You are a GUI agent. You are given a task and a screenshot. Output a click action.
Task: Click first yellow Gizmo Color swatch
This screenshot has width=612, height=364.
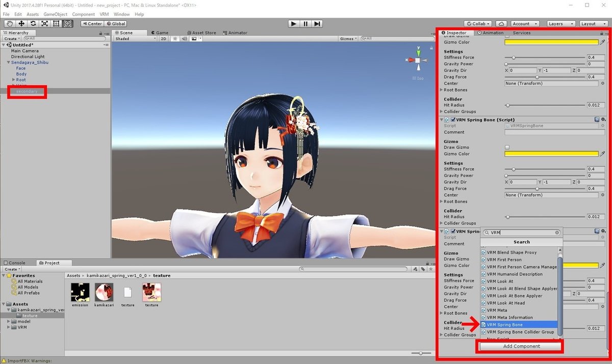click(x=551, y=42)
